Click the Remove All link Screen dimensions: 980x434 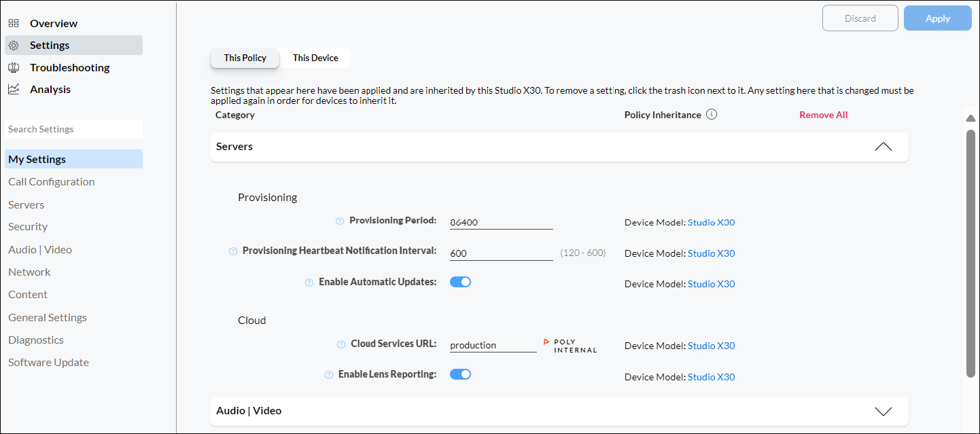tap(823, 114)
